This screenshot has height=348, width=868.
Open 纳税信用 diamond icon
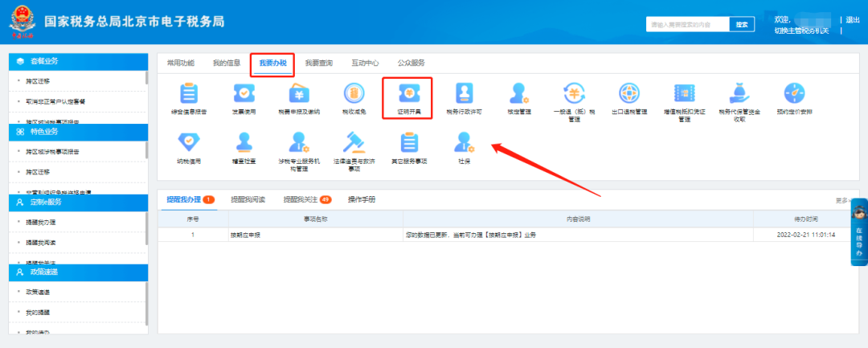click(188, 142)
